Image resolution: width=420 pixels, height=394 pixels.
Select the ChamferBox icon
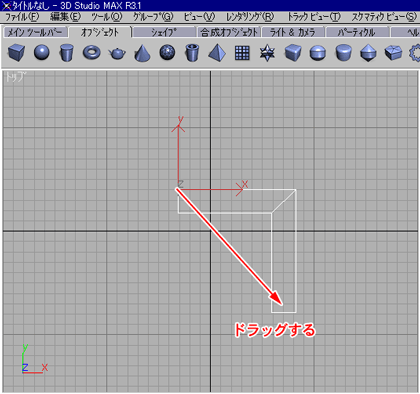293,53
